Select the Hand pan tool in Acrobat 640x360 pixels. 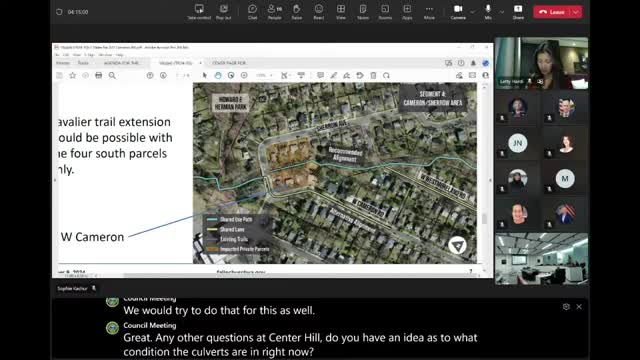218,76
